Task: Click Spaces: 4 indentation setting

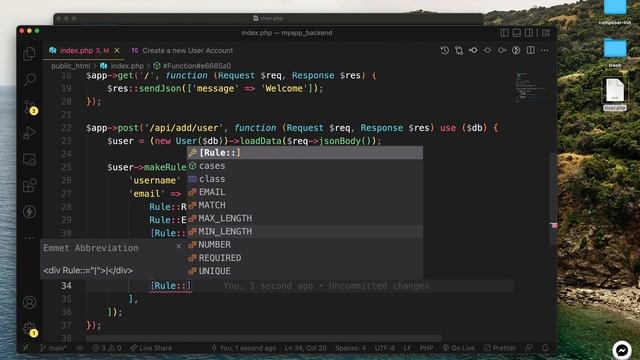Action: click(x=351, y=348)
